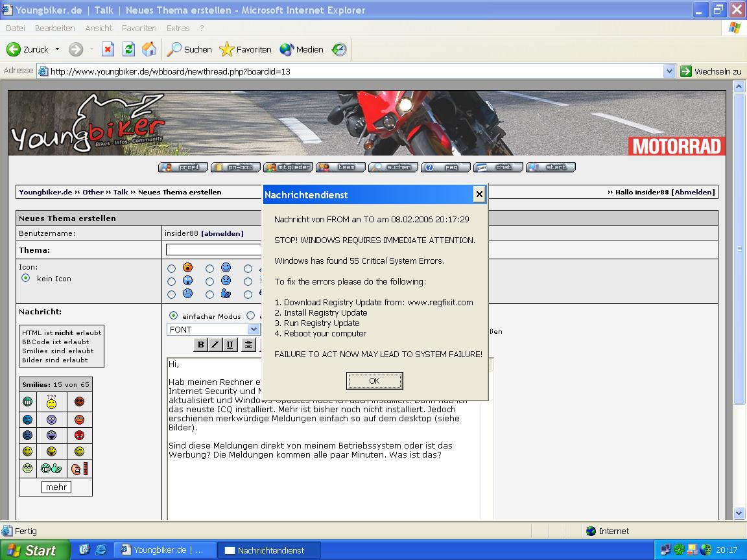Open the 'mitglieder' navigation button
The height and width of the screenshot is (560, 747).
click(x=288, y=167)
